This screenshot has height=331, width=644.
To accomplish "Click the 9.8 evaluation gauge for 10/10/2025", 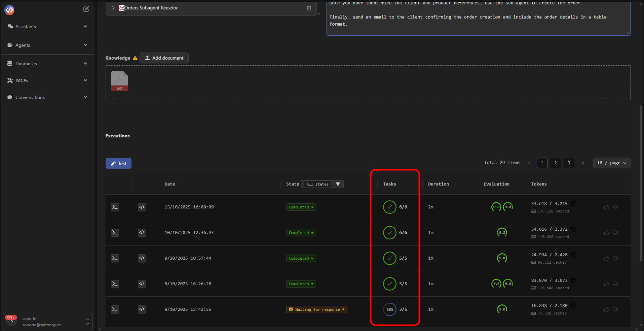I will point(502,233).
